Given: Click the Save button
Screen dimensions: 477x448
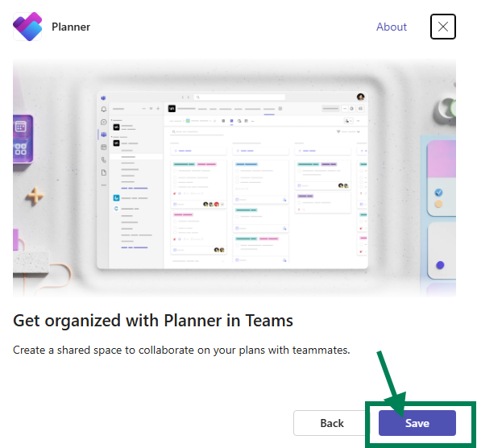Looking at the screenshot, I should pos(417,423).
